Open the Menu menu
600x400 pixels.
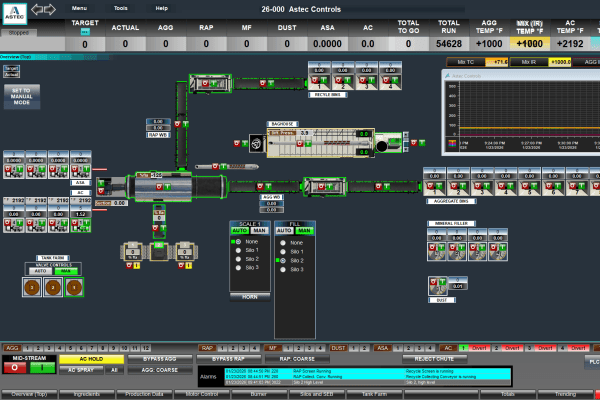pyautogui.click(x=79, y=8)
